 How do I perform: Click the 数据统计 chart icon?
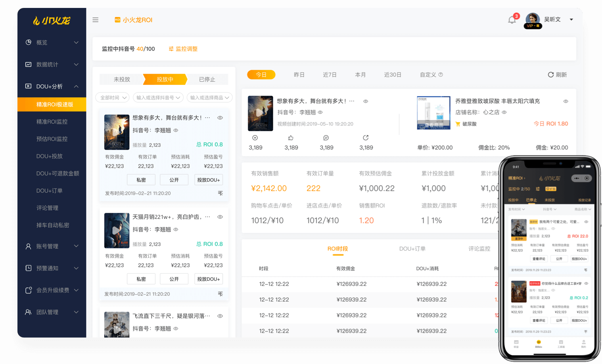[x=28, y=64]
